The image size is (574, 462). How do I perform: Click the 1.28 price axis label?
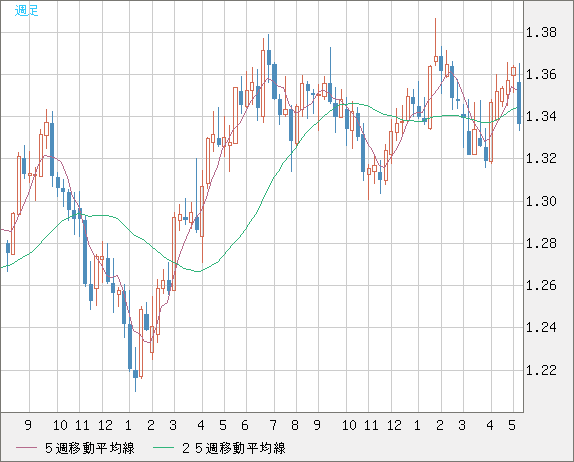click(541, 243)
